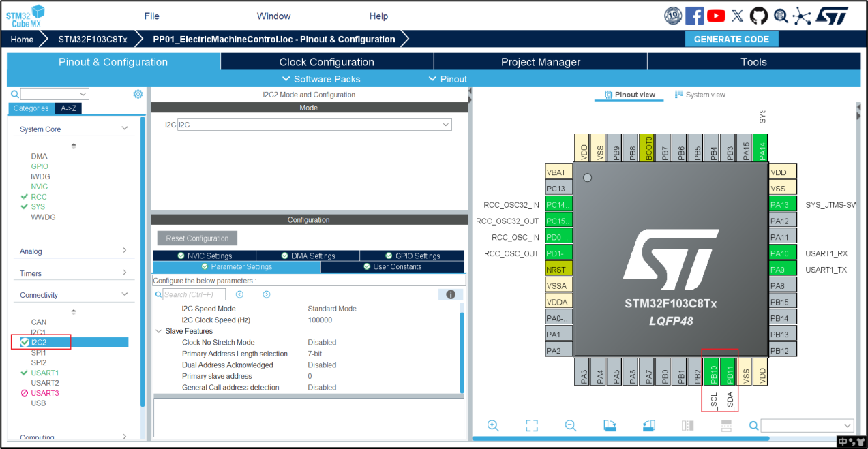Open the GitHub icon link
The width and height of the screenshot is (868, 449).
[759, 16]
